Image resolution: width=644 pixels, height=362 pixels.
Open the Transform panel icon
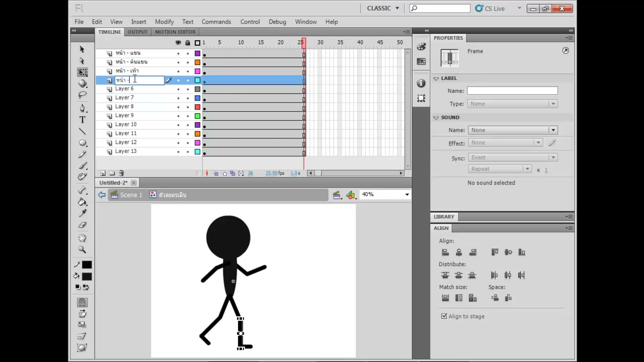tap(421, 99)
